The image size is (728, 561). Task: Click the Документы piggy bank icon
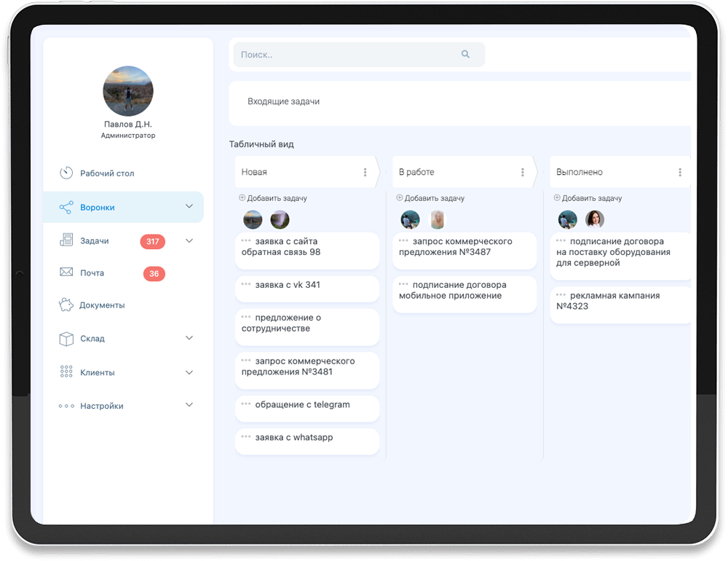tap(66, 305)
